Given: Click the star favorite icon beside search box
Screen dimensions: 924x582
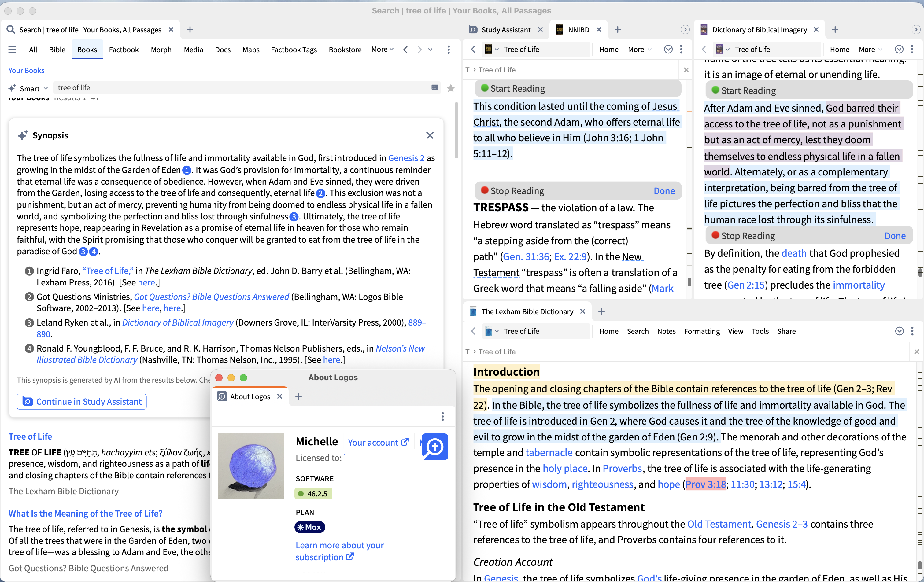Looking at the screenshot, I should pos(451,88).
